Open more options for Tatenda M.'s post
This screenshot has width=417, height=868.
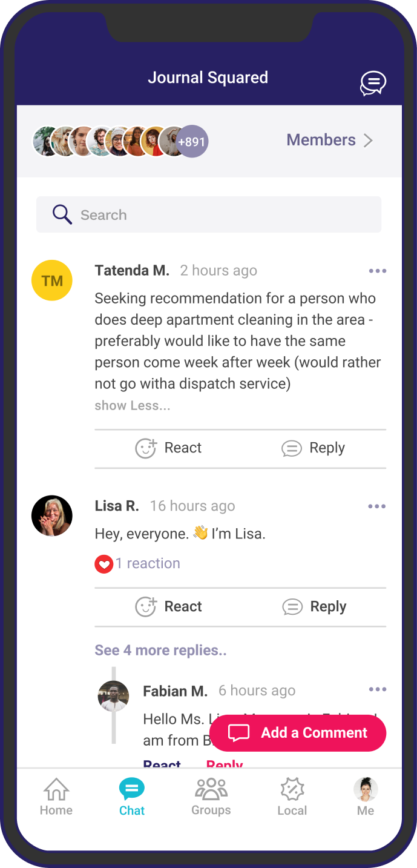(x=377, y=271)
